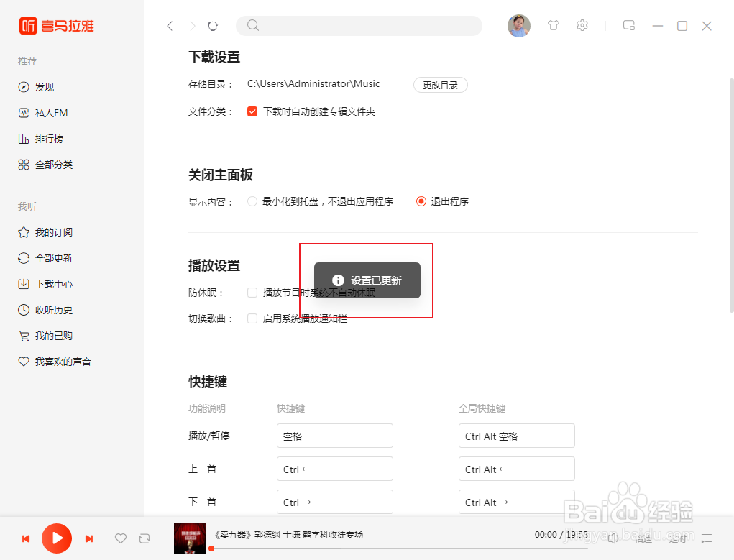
Task: Click the user profile avatar
Action: pos(519,25)
